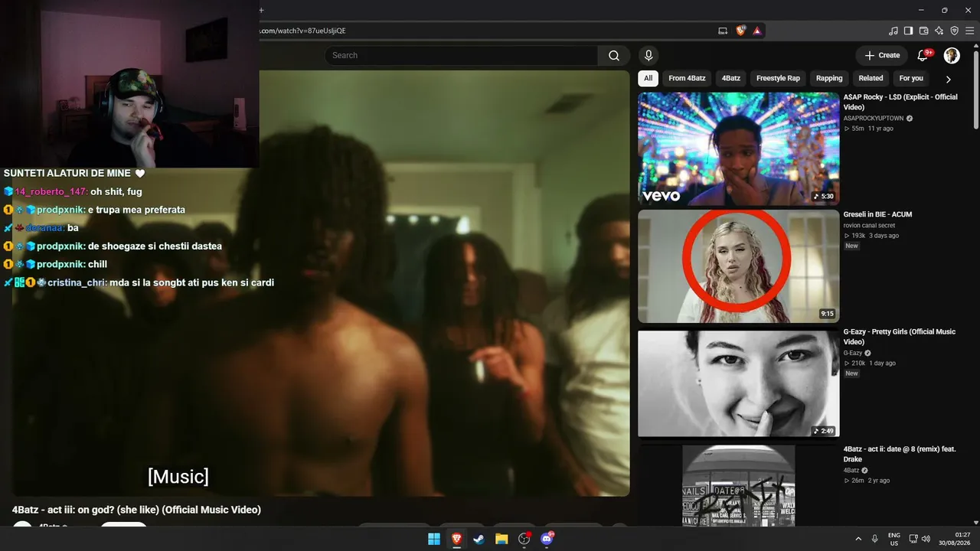Open the Brave VPN shield icon
The image size is (980, 551).
(x=954, y=31)
